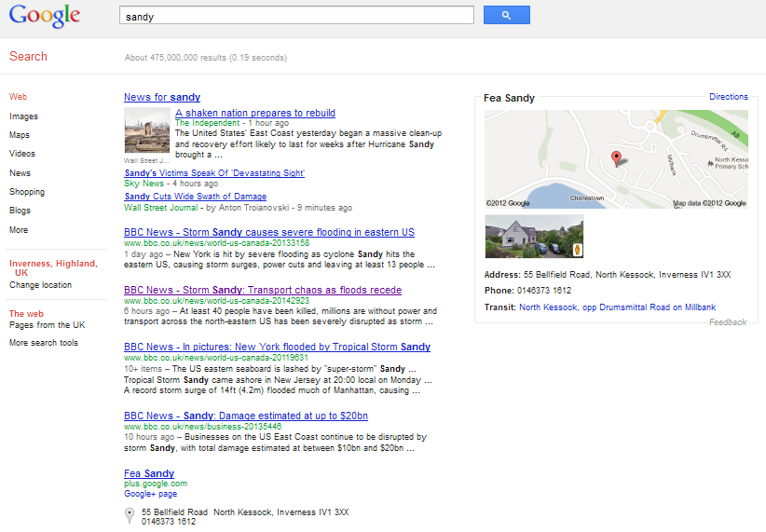Select Images in the left sidebar
766x532 pixels.
(23, 116)
